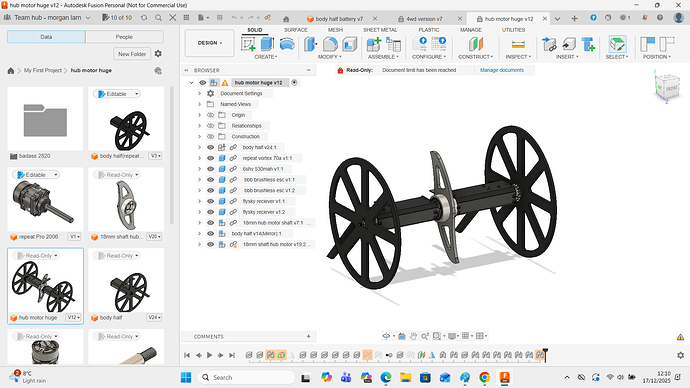This screenshot has width=690, height=388.
Task: Select the Revolve tool in Create
Action: (x=286, y=44)
